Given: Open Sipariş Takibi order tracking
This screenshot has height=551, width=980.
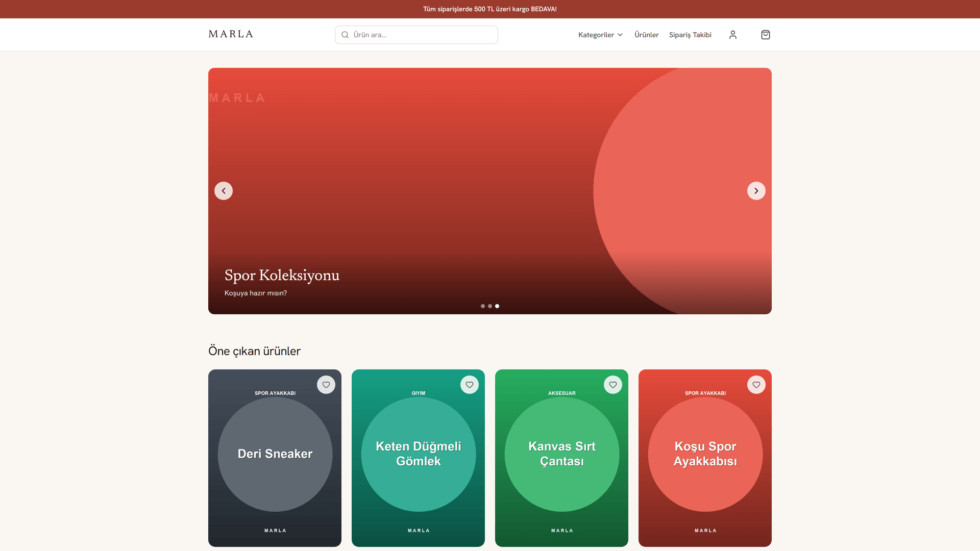Looking at the screenshot, I should click(x=690, y=35).
